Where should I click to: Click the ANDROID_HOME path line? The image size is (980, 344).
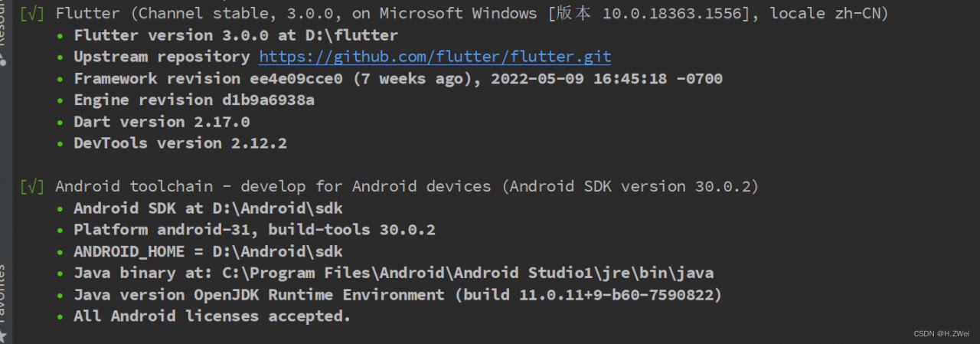[207, 251]
